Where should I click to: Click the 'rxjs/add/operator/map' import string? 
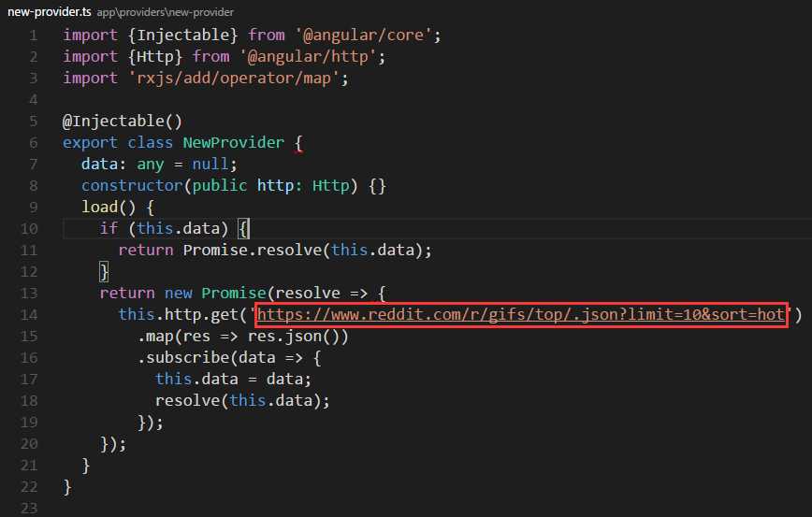tap(234, 79)
